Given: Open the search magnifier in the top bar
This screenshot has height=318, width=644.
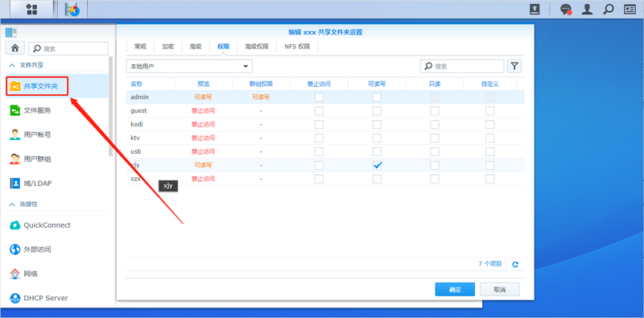Looking at the screenshot, I should 609,10.
